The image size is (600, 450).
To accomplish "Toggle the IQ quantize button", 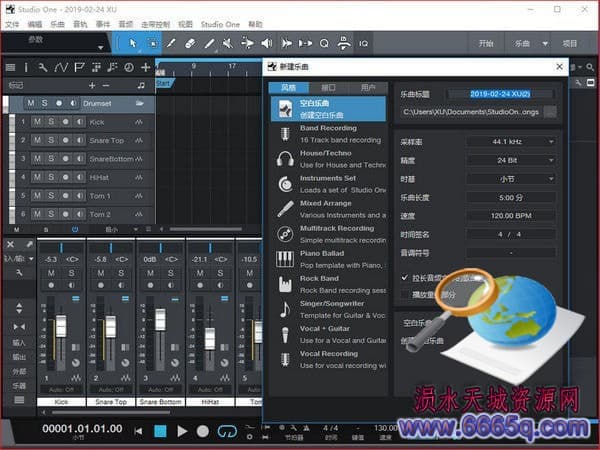I will tap(363, 43).
